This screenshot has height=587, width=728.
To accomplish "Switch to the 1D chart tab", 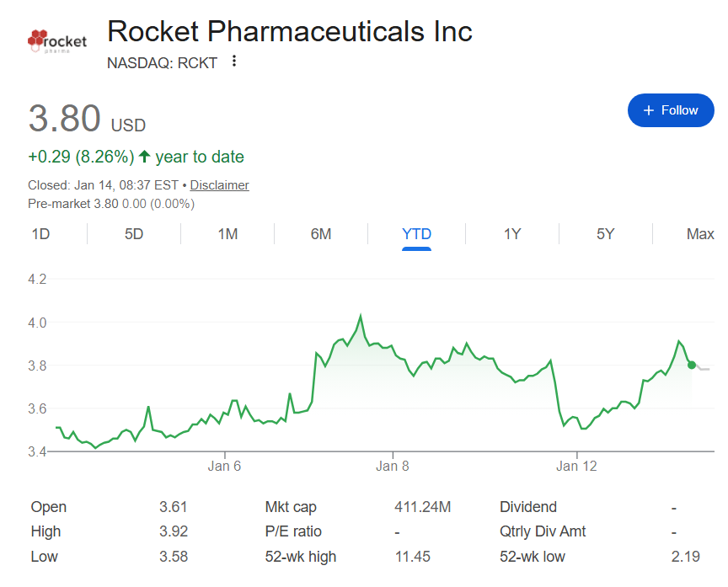I will pos(40,234).
